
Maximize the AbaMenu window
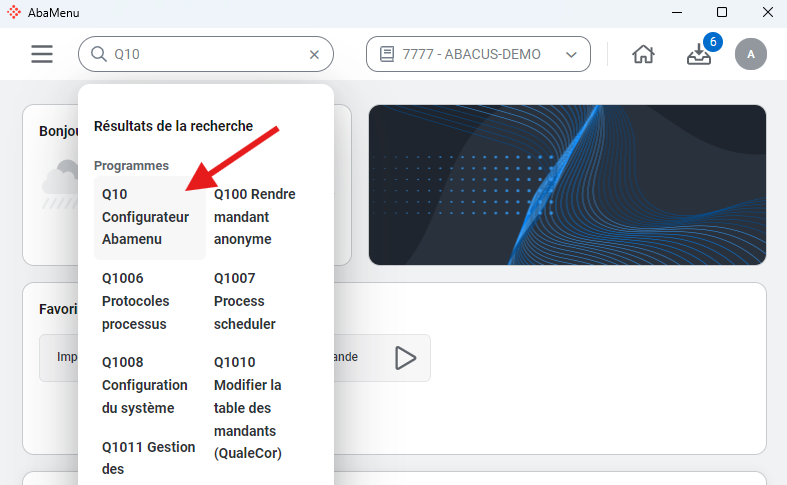(721, 12)
